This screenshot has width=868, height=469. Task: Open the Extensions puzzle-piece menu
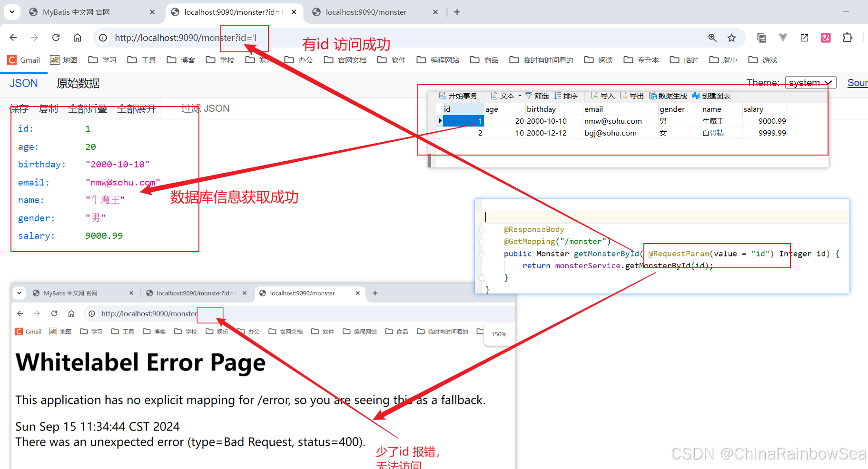(847, 38)
